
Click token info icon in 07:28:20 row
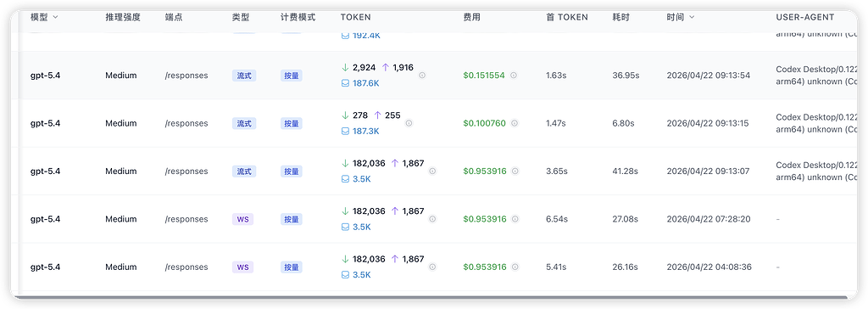coord(433,219)
